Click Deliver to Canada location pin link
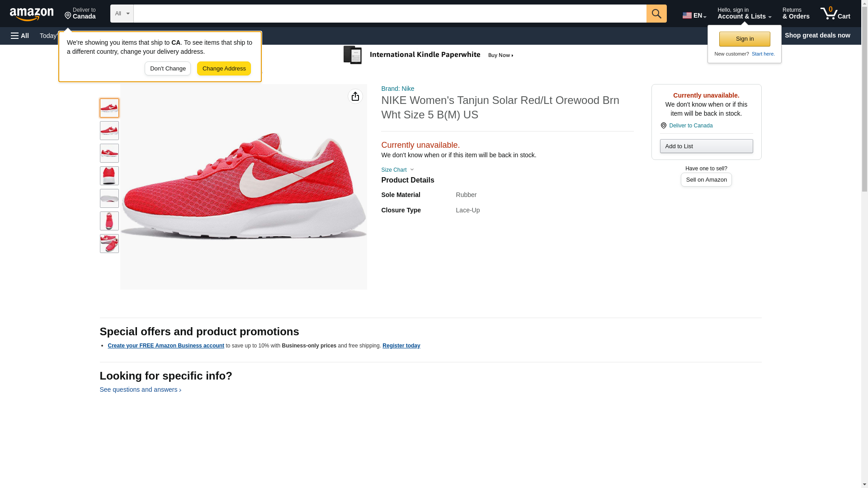This screenshot has width=868, height=488. click(690, 126)
